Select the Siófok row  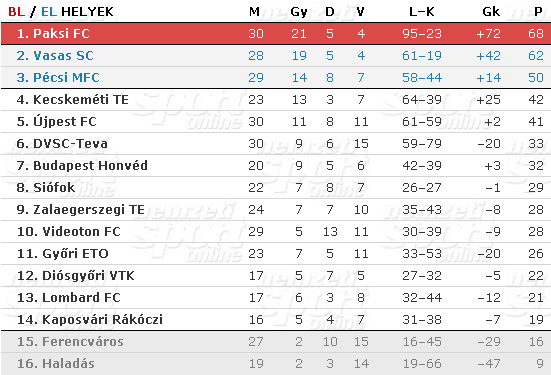click(276, 188)
